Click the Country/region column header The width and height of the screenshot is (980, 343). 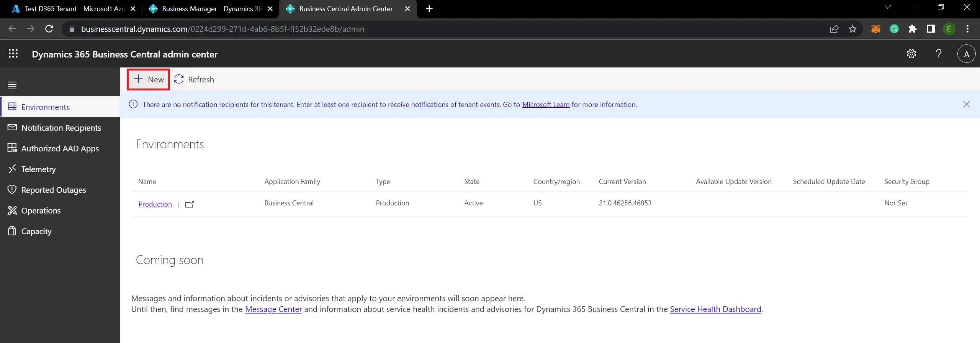556,182
